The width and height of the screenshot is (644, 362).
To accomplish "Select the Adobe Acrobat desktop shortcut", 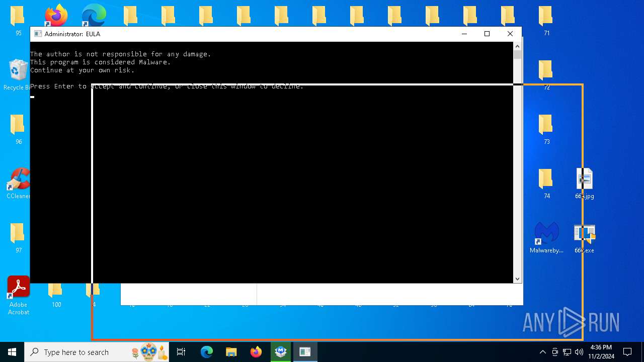I will (x=19, y=296).
